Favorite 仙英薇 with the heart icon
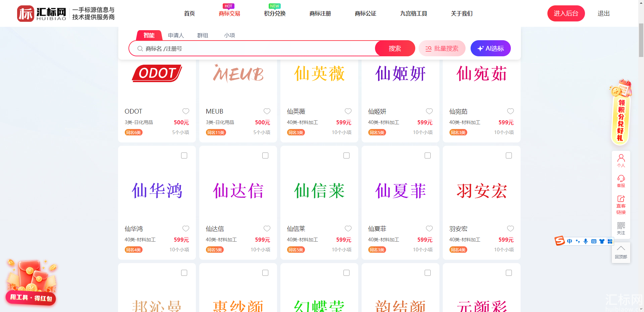The image size is (644, 312). click(348, 111)
